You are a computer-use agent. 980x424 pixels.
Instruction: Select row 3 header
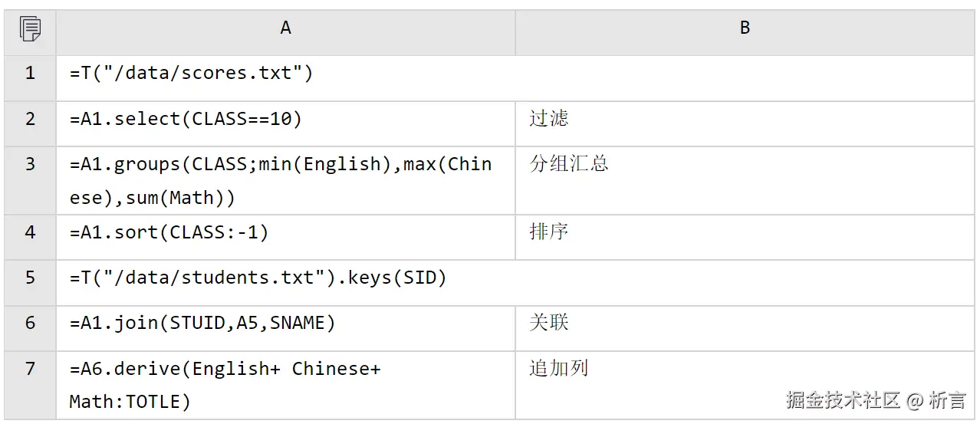(30, 179)
